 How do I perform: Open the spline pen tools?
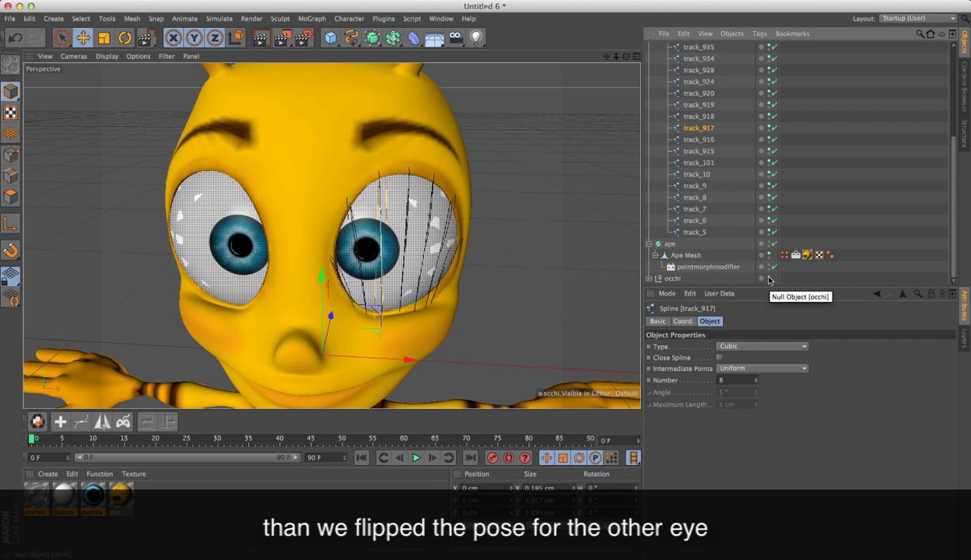[x=351, y=38]
